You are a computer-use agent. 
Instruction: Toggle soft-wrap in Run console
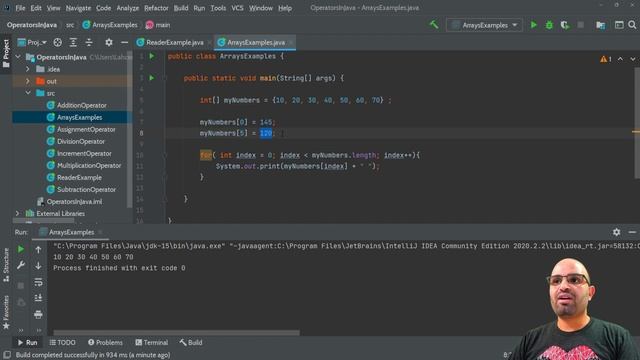coord(38,282)
